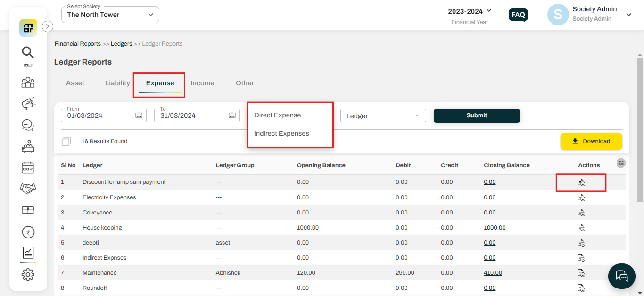Expand the Society Admin account menu

628,15
